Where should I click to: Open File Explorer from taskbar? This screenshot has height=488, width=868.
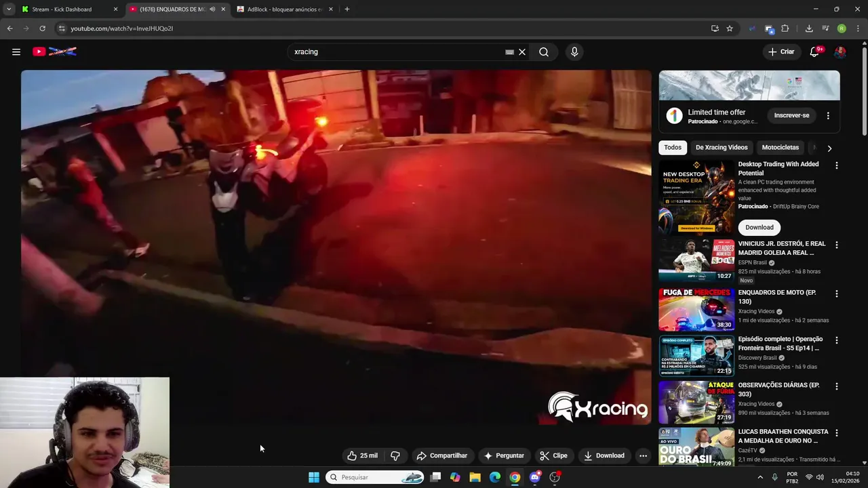point(475,477)
